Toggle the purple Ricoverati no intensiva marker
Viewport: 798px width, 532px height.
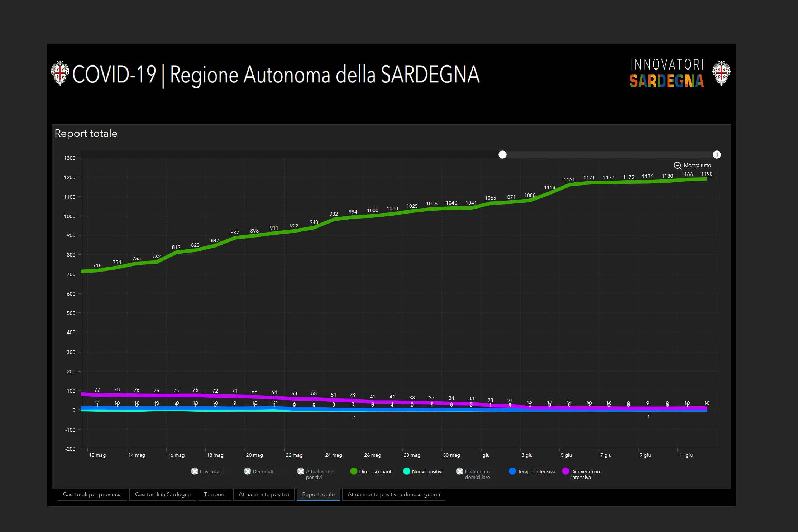point(566,471)
